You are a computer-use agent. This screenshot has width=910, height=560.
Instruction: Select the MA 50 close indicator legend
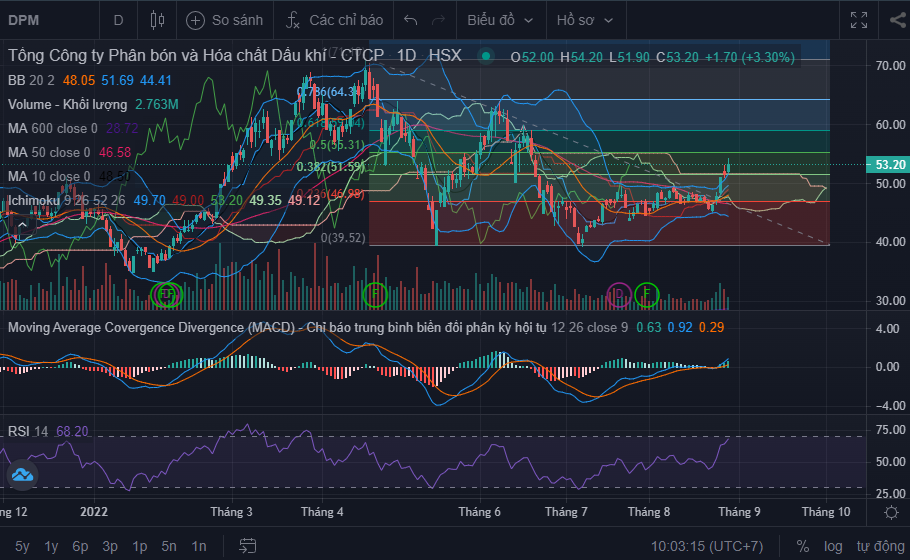point(49,152)
